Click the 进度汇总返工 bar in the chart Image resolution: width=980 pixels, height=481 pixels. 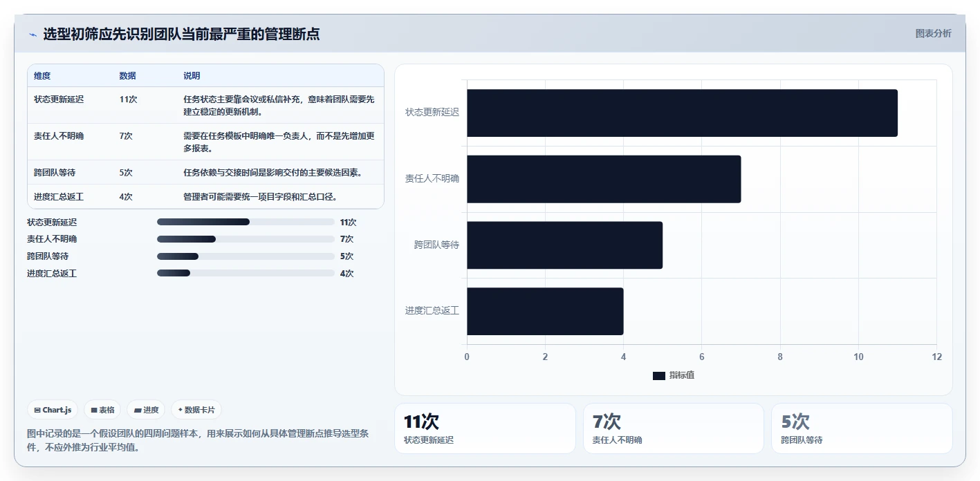click(545, 312)
